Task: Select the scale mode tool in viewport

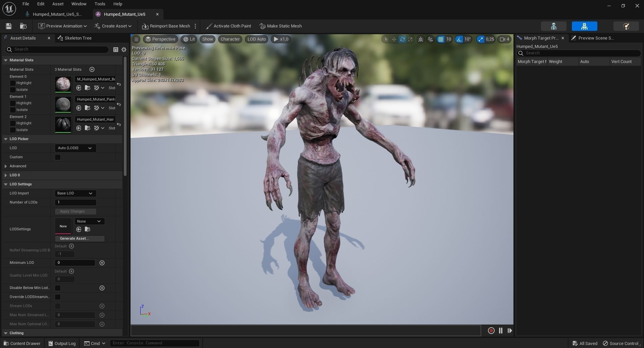Action: click(410, 39)
